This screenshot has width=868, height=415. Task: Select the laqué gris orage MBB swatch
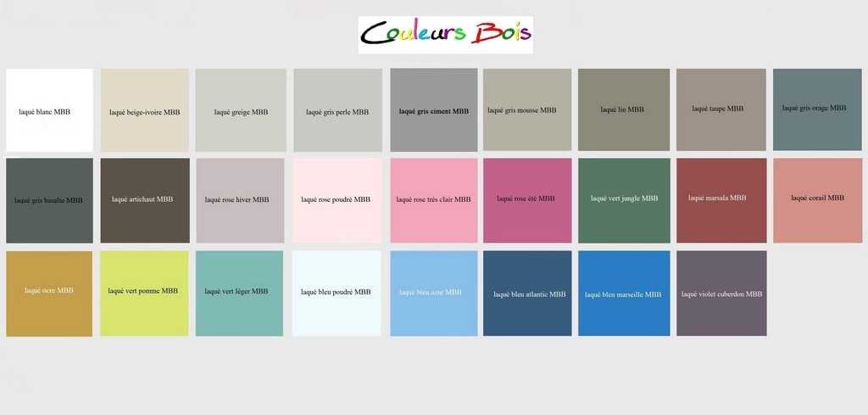coord(817,109)
